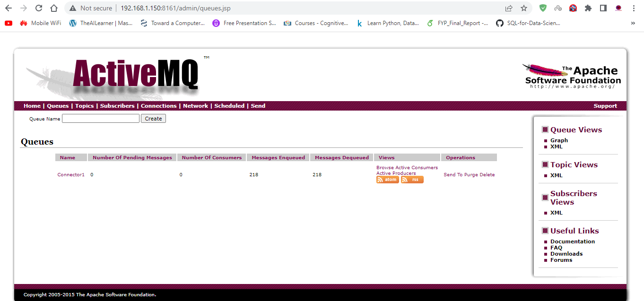644x301 pixels.
Task: Click Browse link under Views
Action: point(384,168)
